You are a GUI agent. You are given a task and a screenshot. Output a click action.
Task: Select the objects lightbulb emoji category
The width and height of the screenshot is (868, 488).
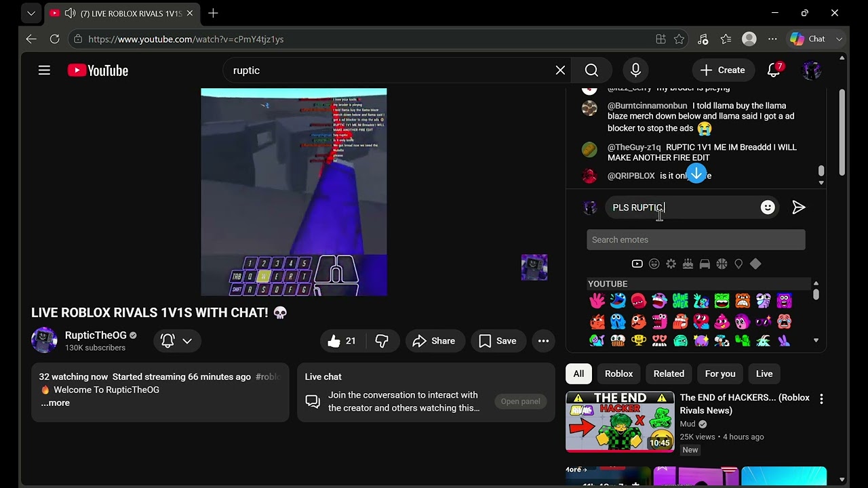738,264
